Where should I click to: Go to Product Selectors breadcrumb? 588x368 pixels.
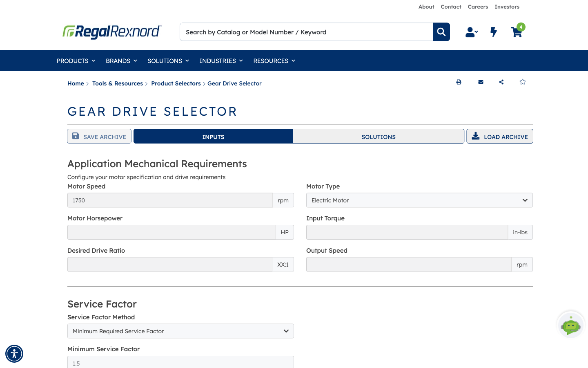pos(176,83)
